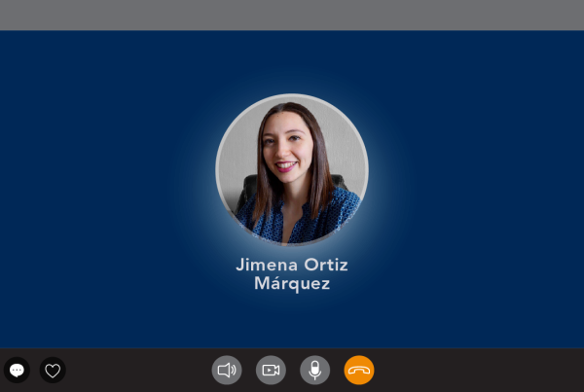584x392 pixels.
Task: Toggle the speaker audio button
Action: tap(227, 370)
